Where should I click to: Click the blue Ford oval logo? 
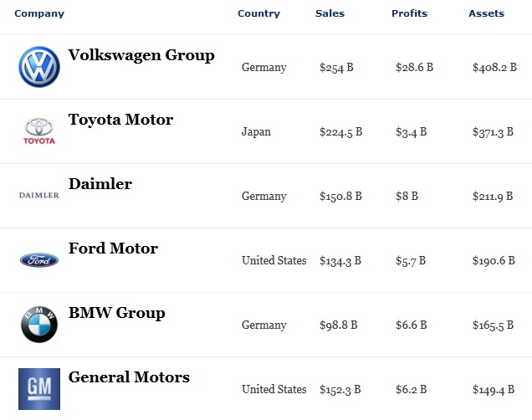coord(39,260)
